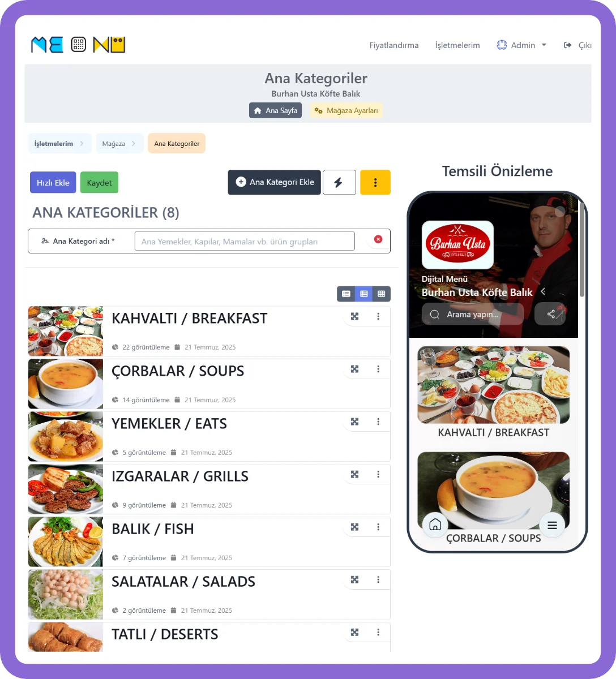Viewport: 616px width, 679px height.
Task: Click the Ana Kategori Ekle button
Action: pos(275,182)
